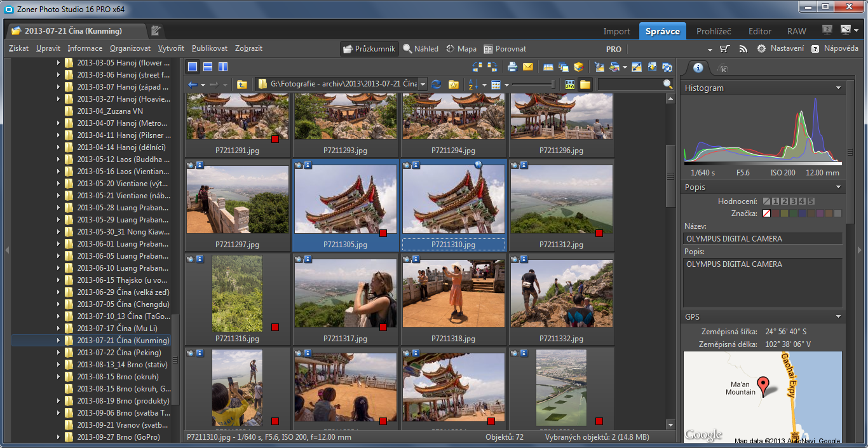
Task: Toggle the folder display button beside RAW/JPG
Action: 585,85
